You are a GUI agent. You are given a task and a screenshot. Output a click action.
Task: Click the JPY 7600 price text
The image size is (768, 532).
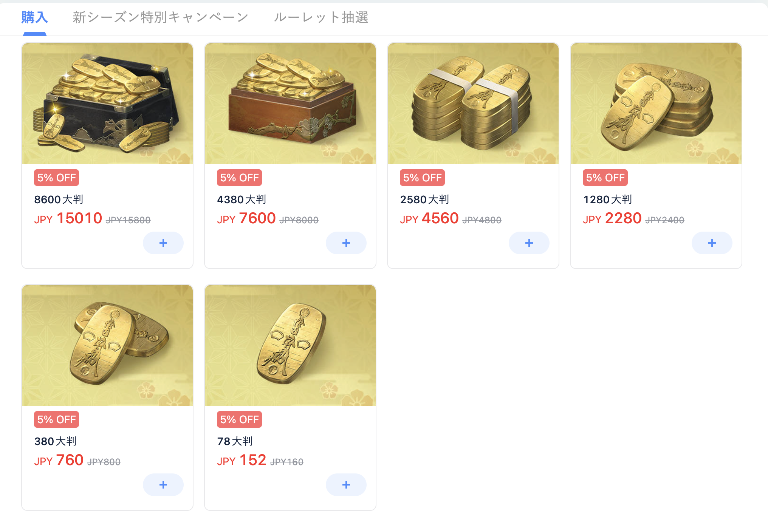pos(246,218)
